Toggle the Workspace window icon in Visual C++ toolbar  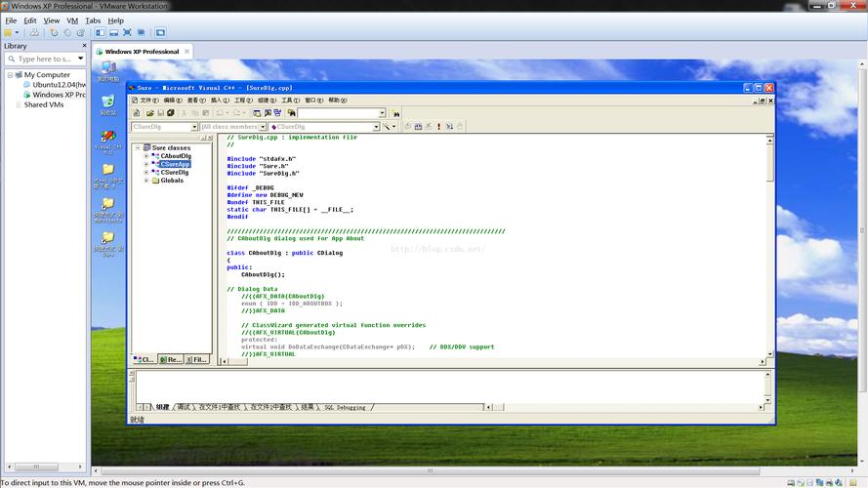257,113
